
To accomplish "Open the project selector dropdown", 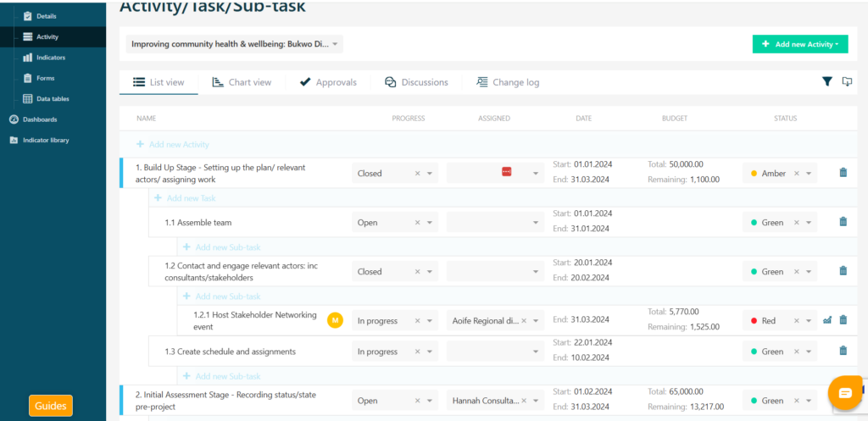I will (234, 44).
